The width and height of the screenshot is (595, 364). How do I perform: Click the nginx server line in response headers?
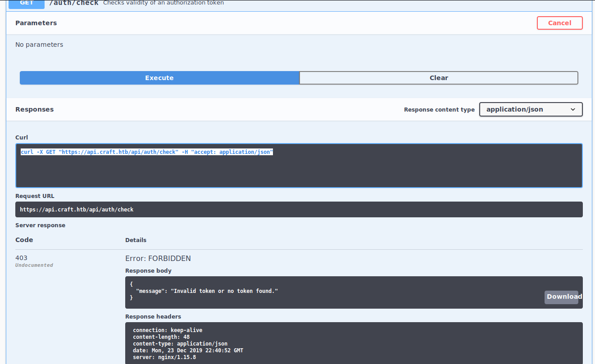click(164, 357)
